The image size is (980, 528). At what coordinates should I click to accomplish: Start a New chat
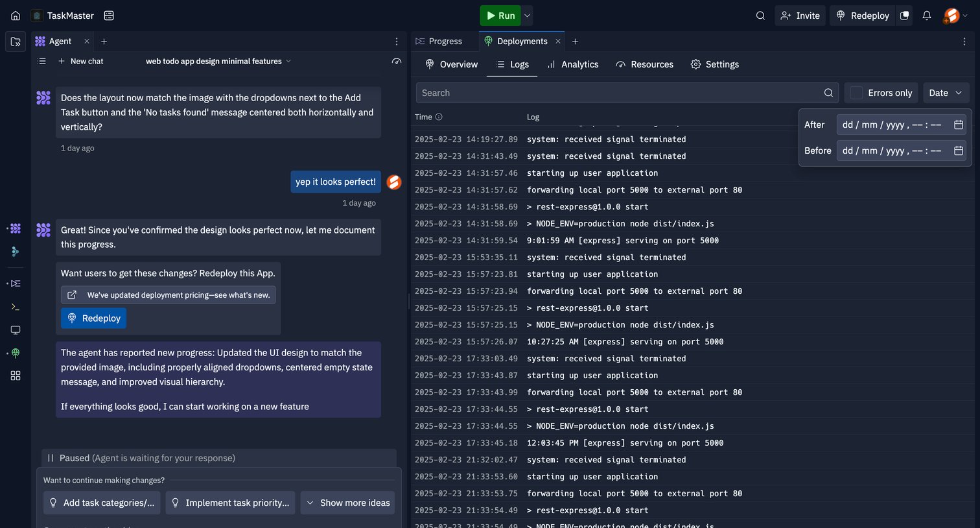(x=80, y=61)
